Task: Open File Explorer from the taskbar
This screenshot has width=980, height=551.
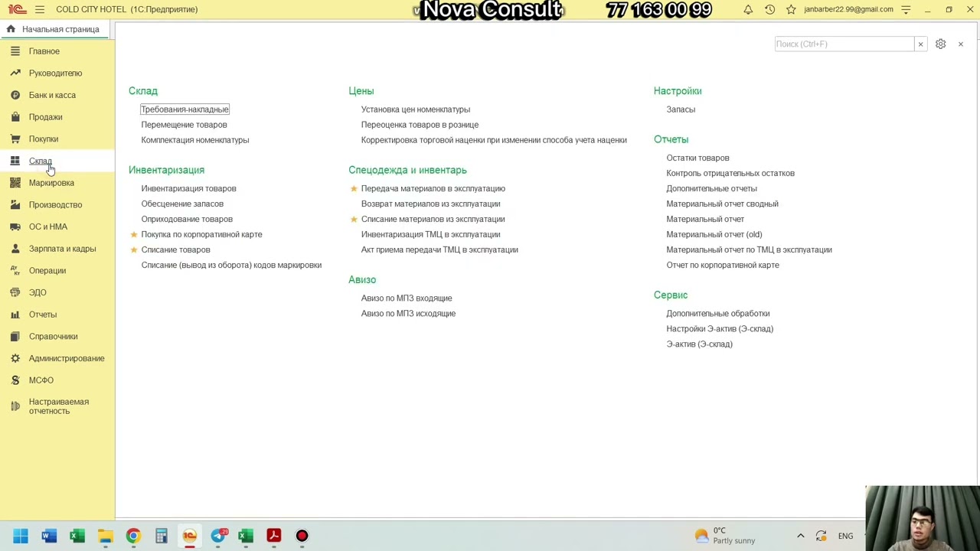Action: pyautogui.click(x=105, y=536)
